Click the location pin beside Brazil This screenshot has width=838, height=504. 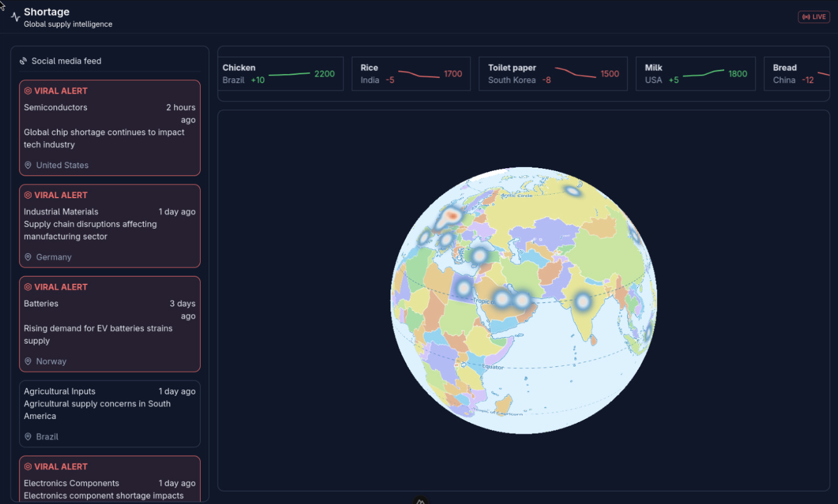coord(28,437)
